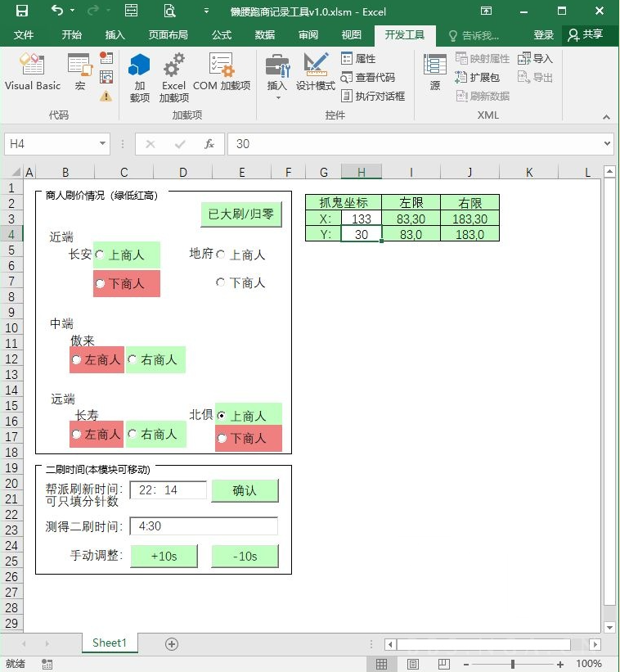Click the print preview icon in quick access
The height and width of the screenshot is (672, 620).
169,11
